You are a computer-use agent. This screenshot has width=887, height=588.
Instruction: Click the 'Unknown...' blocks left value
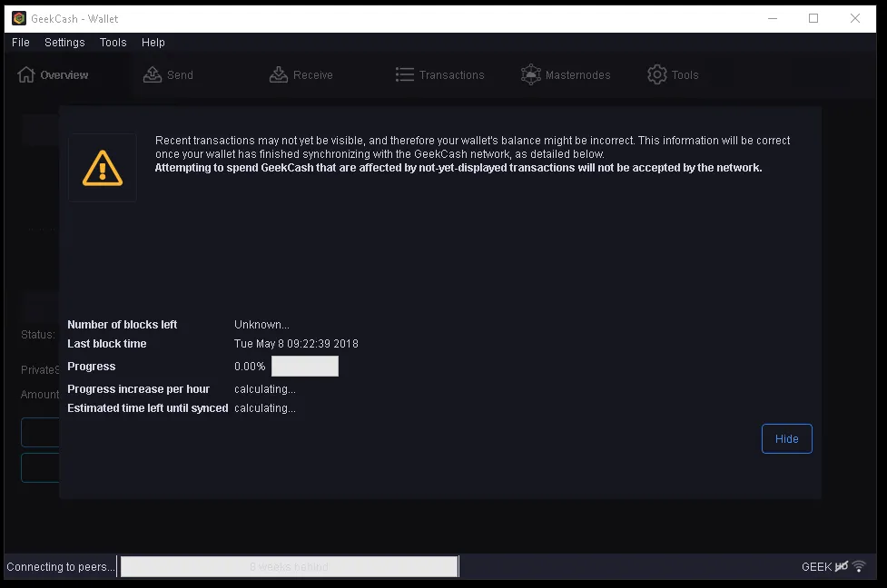[261, 325]
